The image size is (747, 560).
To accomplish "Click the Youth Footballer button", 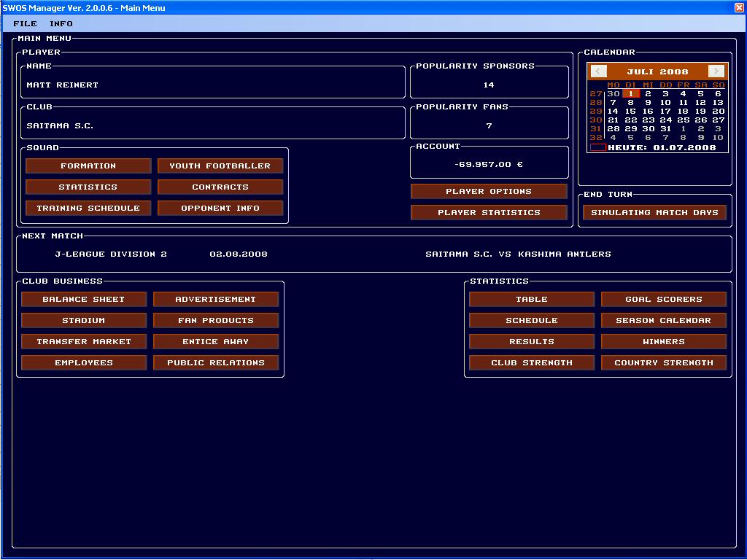I will [x=220, y=166].
